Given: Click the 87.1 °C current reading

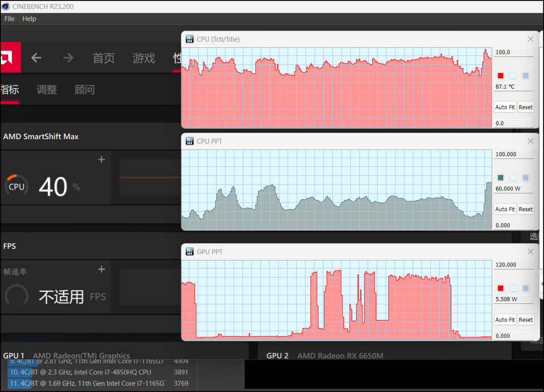Looking at the screenshot, I should 513,87.
